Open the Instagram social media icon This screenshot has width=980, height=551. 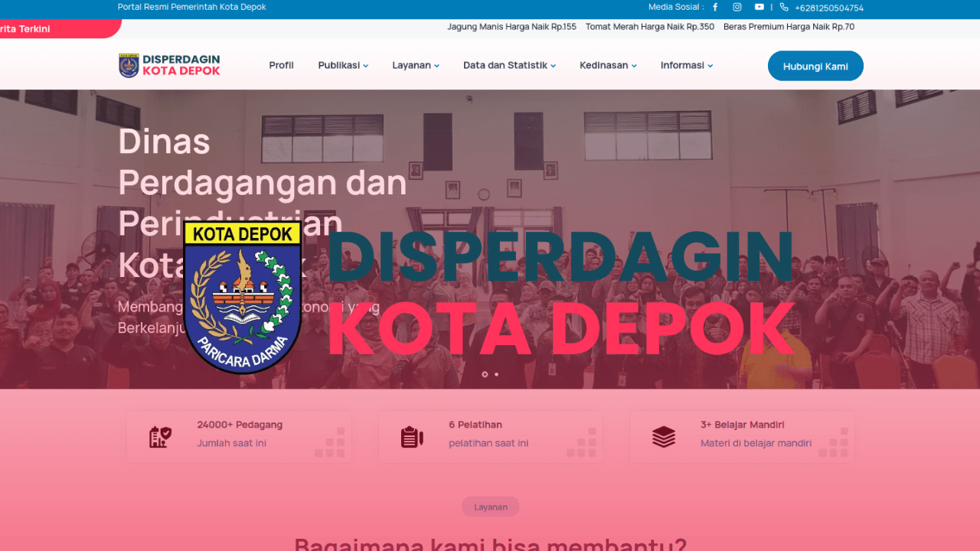737,7
